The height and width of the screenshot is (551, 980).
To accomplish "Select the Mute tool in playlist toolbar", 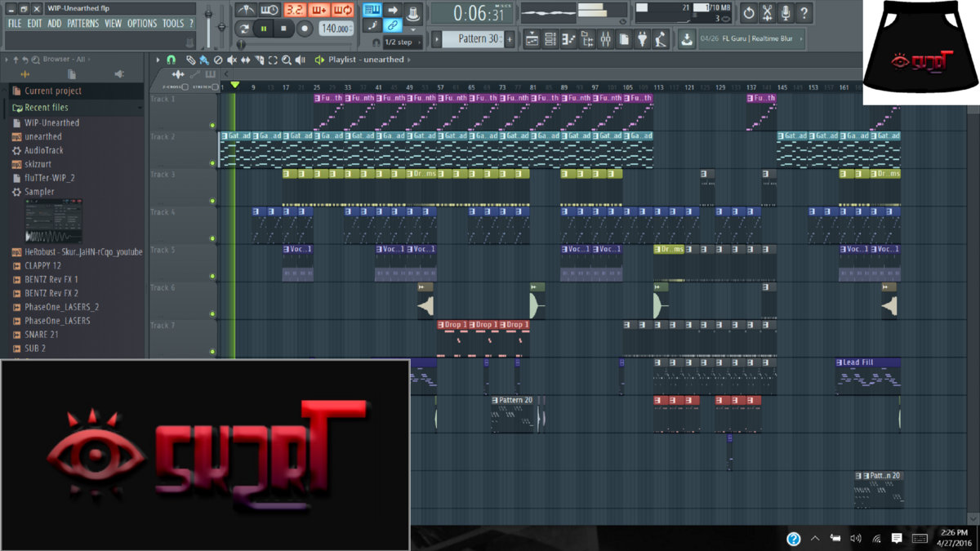I will tap(231, 60).
